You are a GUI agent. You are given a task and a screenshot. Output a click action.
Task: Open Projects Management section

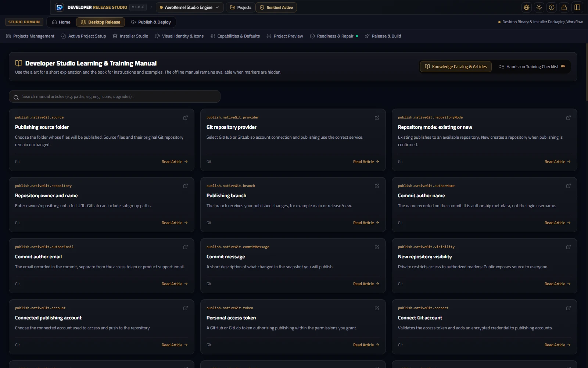pos(30,36)
